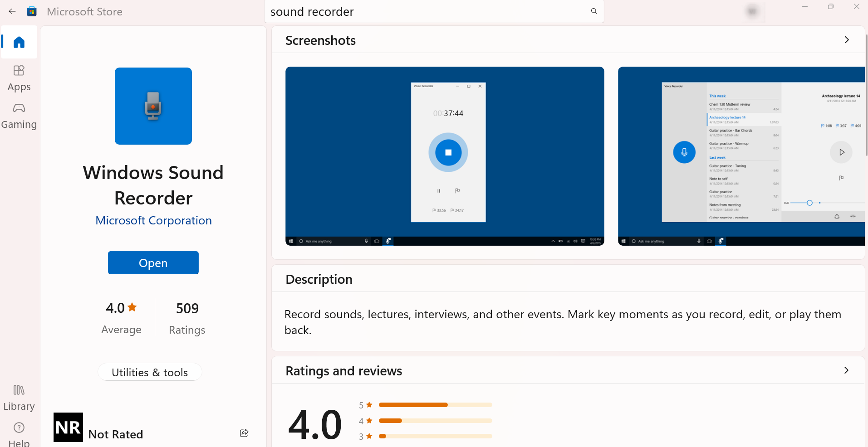Viewport: 868px width, 447px height.
Task: Open the Microsoft Corporation publisher link
Action: [153, 220]
